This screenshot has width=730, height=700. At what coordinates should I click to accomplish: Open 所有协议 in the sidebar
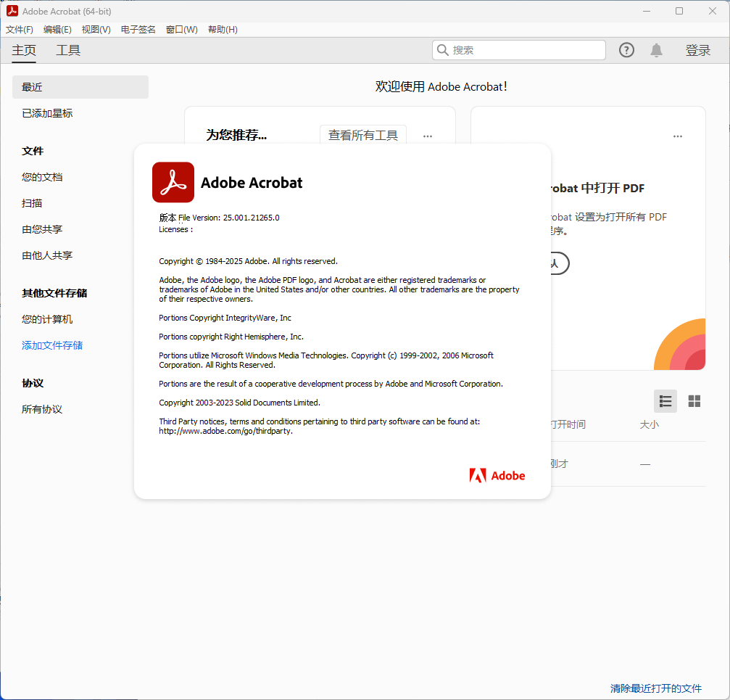(42, 409)
